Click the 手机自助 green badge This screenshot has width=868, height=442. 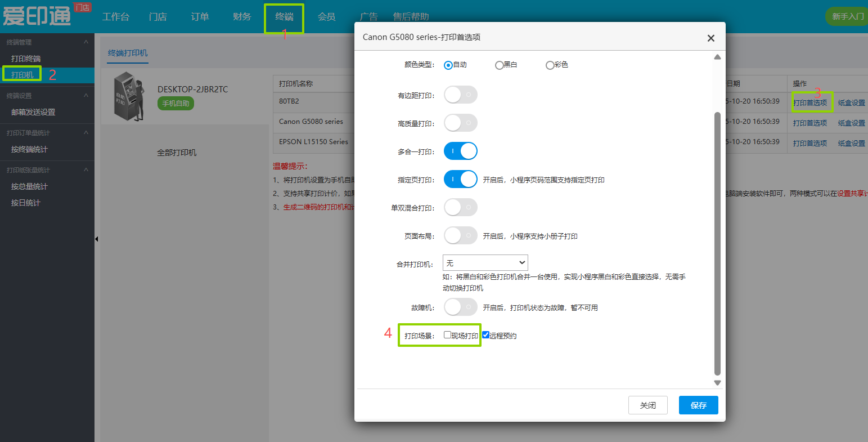point(176,104)
